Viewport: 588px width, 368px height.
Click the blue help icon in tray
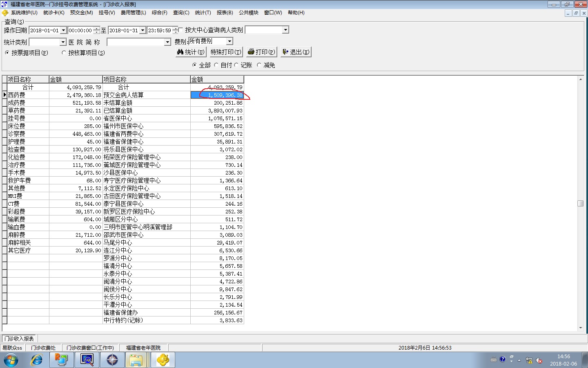coord(503,359)
